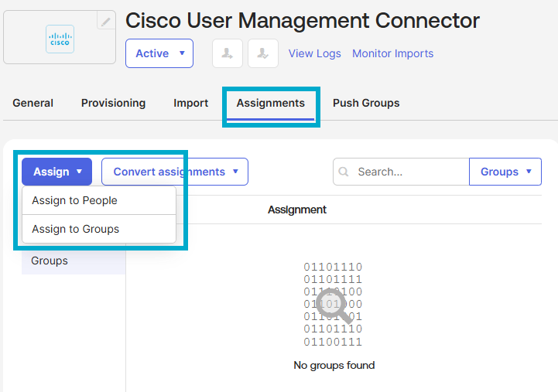
Task: Open the Active status dropdown
Action: click(x=159, y=53)
